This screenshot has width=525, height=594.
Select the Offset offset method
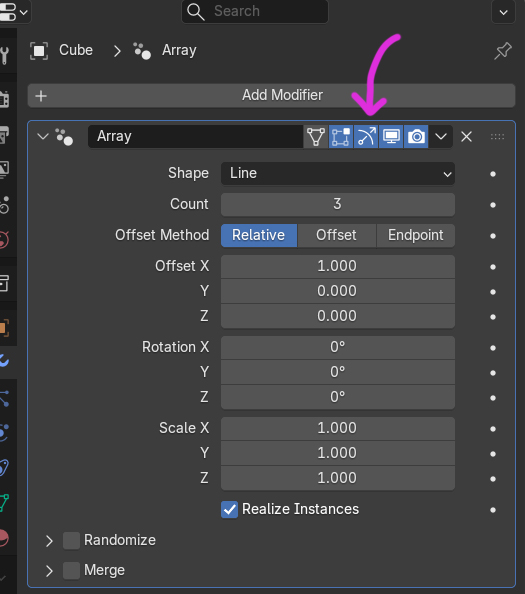pyautogui.click(x=337, y=236)
